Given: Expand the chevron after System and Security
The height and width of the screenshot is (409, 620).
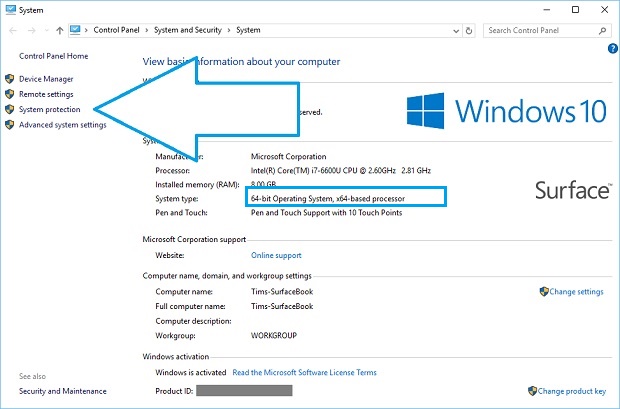Looking at the screenshot, I should tap(229, 30).
